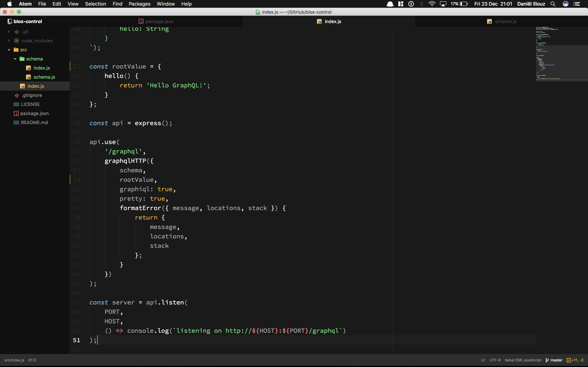Click the blox-control repository icon
588x367 pixels.
tap(10, 21)
